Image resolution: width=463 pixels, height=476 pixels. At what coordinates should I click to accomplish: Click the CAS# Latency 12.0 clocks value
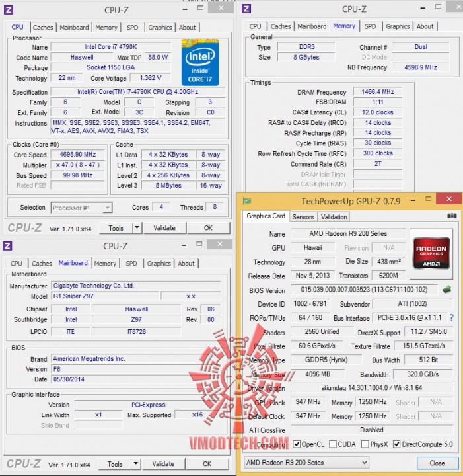tap(378, 112)
